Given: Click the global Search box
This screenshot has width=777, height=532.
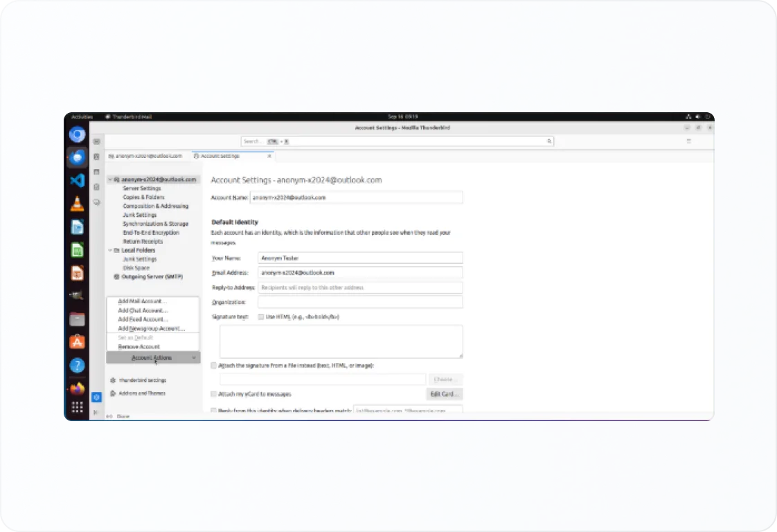Looking at the screenshot, I should (397, 141).
